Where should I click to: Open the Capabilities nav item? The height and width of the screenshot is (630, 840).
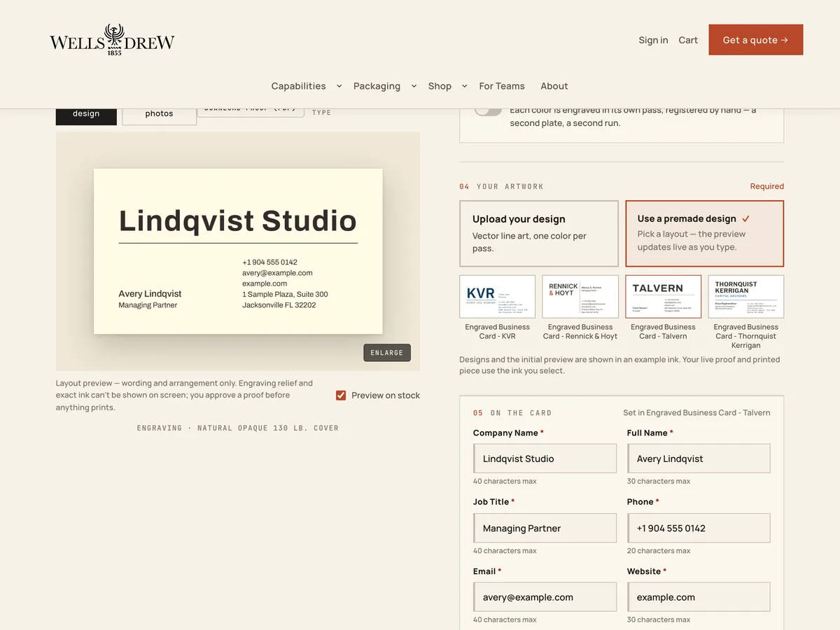point(298,86)
